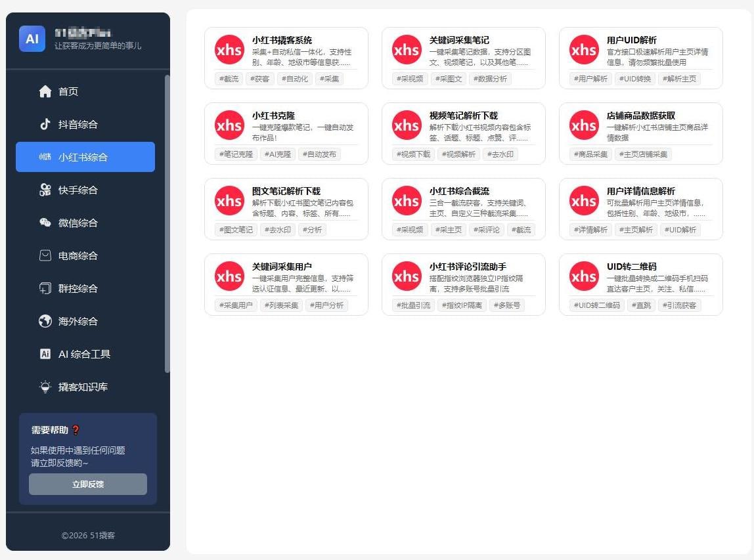Open the 首页 menu item
This screenshot has height=560, width=754.
(x=85, y=91)
